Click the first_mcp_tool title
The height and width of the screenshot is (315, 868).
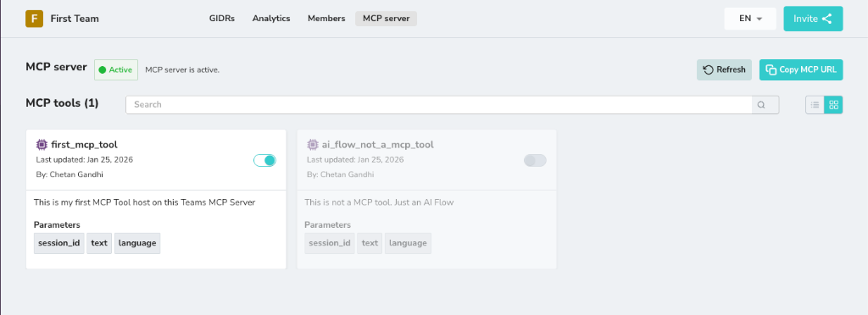click(x=83, y=145)
